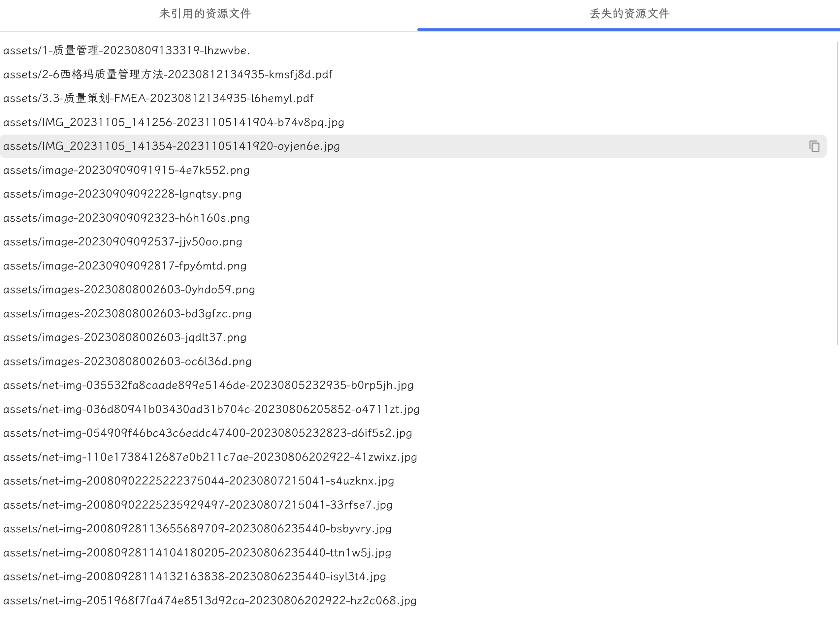Select the 丢失的资源文件 tab
840x624 pixels.
pyautogui.click(x=629, y=14)
